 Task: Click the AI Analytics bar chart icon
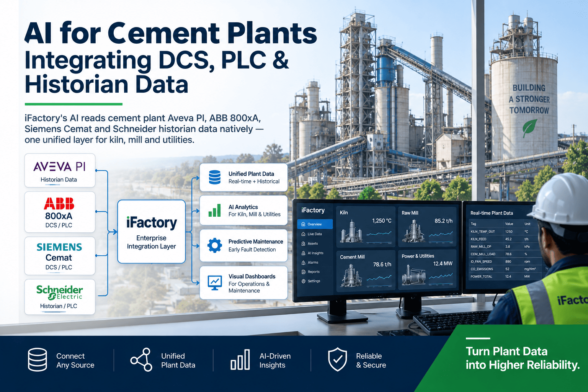(x=215, y=211)
